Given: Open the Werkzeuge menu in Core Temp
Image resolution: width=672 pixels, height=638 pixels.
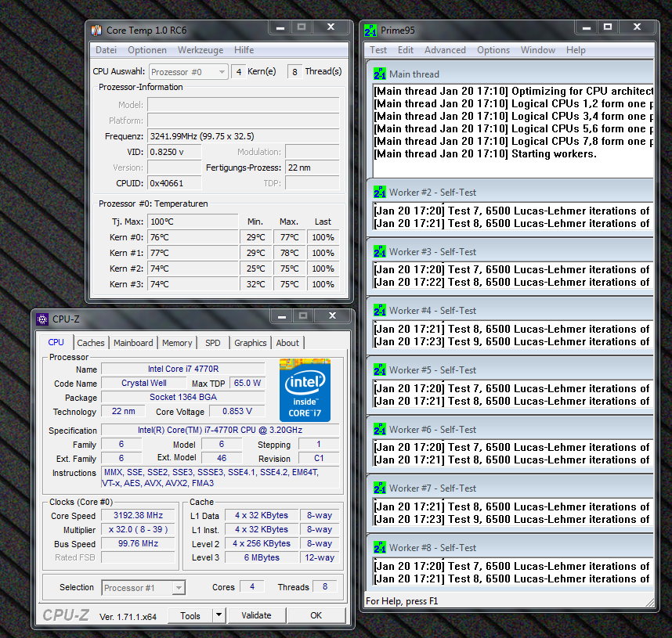Looking at the screenshot, I should (201, 50).
